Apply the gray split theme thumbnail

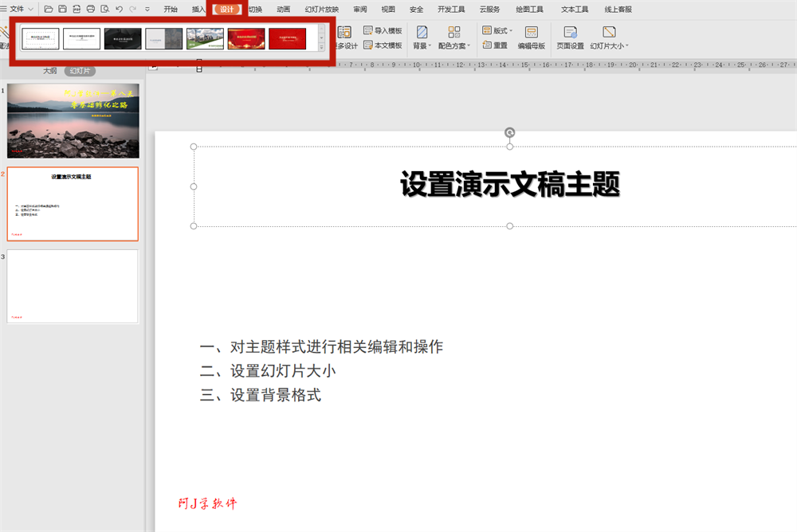163,38
